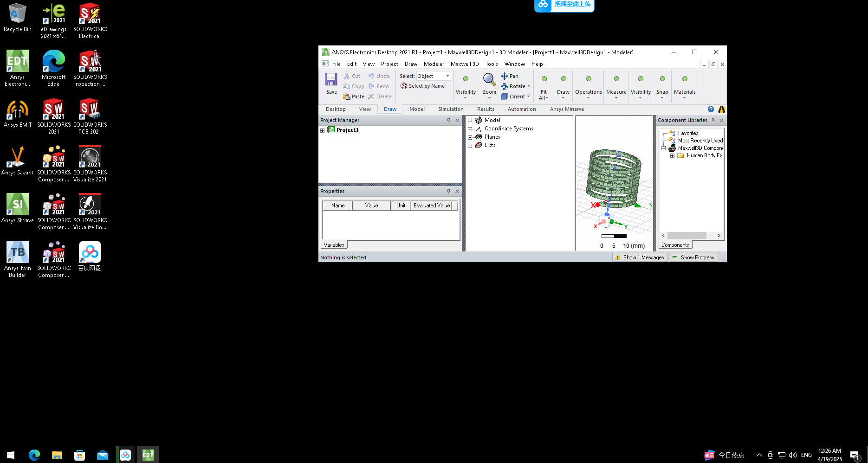Viewport: 868px width, 463px height.
Task: Open the Materials dropdown group
Action: (x=685, y=87)
